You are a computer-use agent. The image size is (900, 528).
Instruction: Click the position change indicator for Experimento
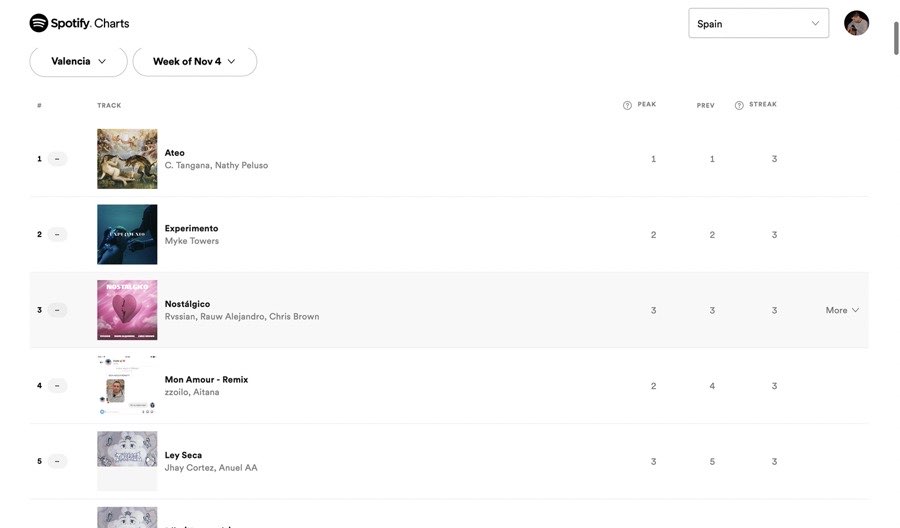coord(57,235)
